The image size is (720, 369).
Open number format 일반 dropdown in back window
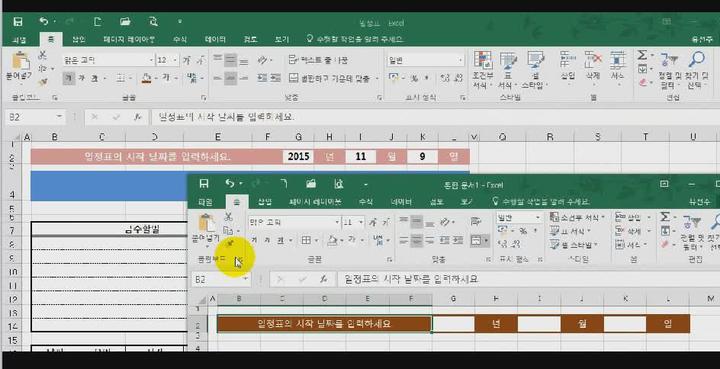click(x=460, y=60)
